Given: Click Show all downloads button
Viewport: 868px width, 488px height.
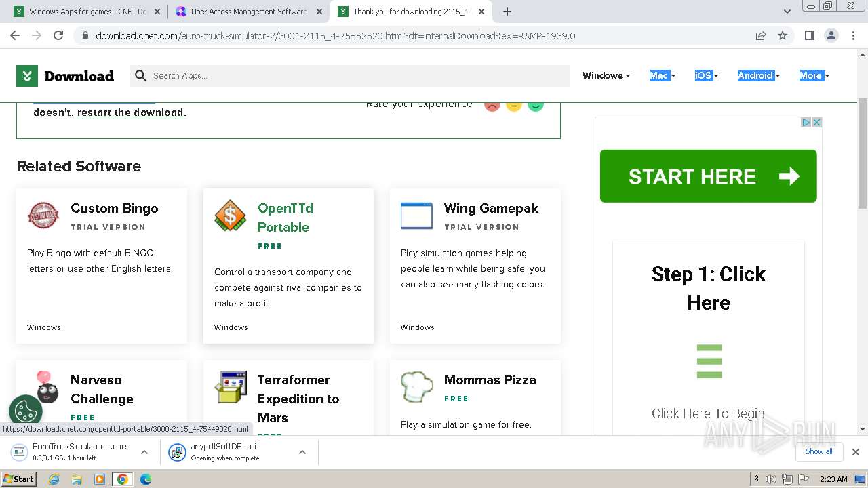Looking at the screenshot, I should 819,451.
